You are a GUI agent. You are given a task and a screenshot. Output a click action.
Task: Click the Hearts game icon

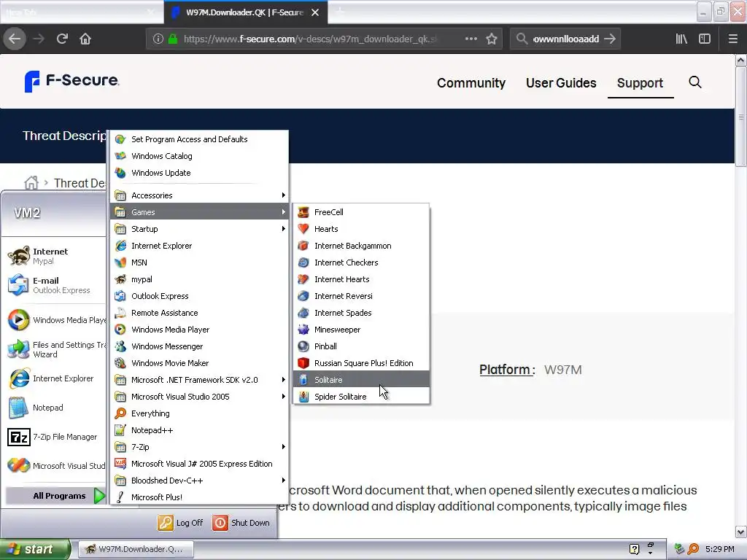(x=303, y=228)
